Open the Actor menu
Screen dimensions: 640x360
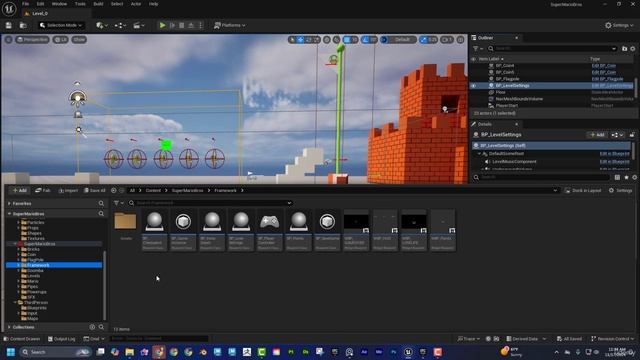[136, 4]
